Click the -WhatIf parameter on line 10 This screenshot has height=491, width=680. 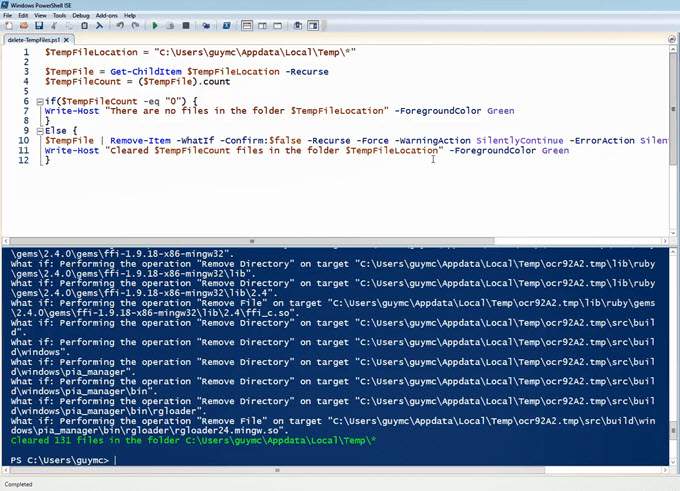[x=195, y=141]
